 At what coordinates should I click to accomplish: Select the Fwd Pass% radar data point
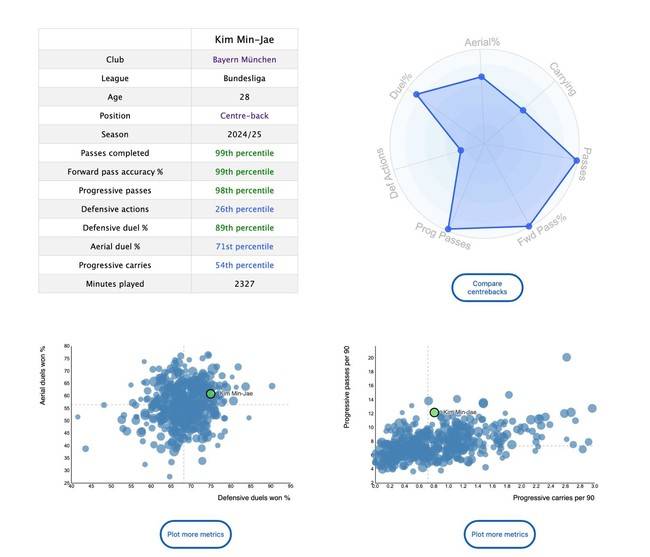click(529, 225)
